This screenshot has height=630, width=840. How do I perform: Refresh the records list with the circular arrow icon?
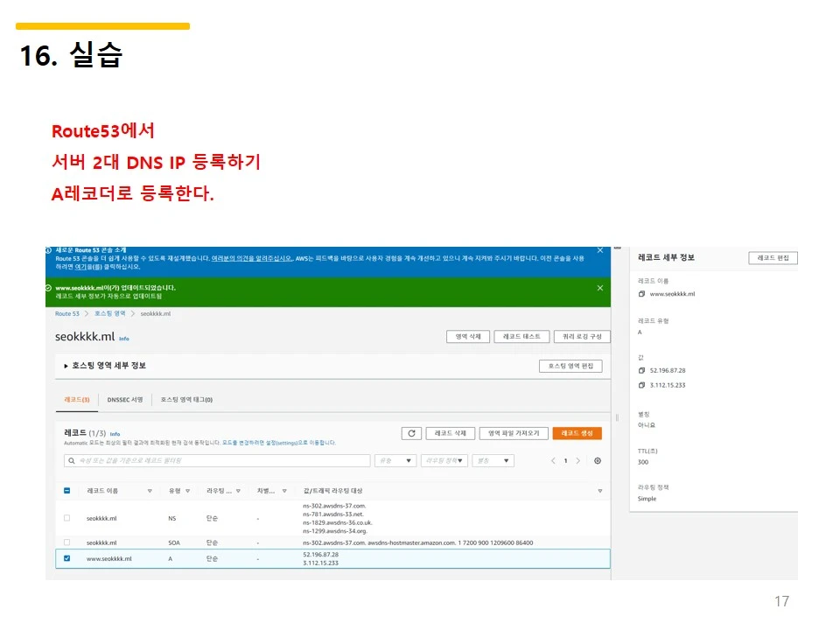[411, 433]
